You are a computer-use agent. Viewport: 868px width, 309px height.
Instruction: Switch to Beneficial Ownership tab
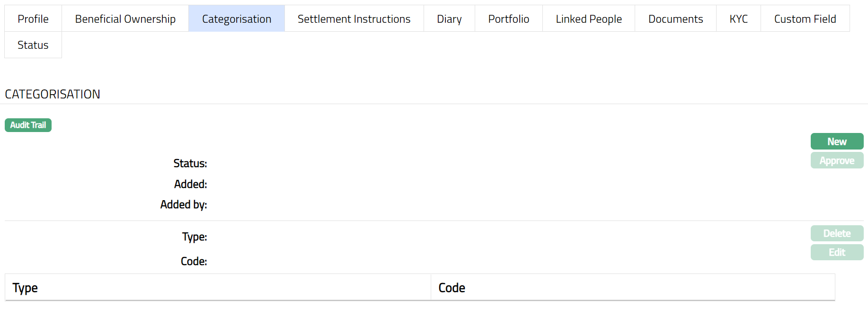point(125,19)
